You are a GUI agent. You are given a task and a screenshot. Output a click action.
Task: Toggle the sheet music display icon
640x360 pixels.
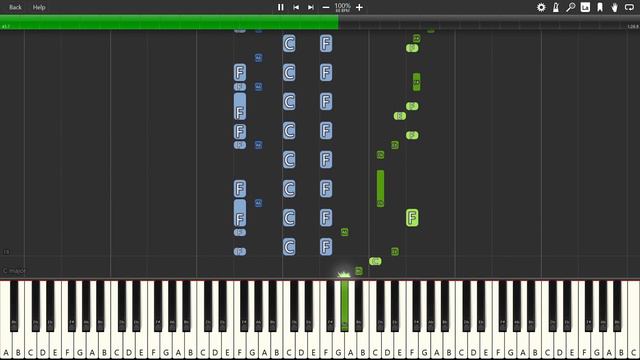click(585, 7)
